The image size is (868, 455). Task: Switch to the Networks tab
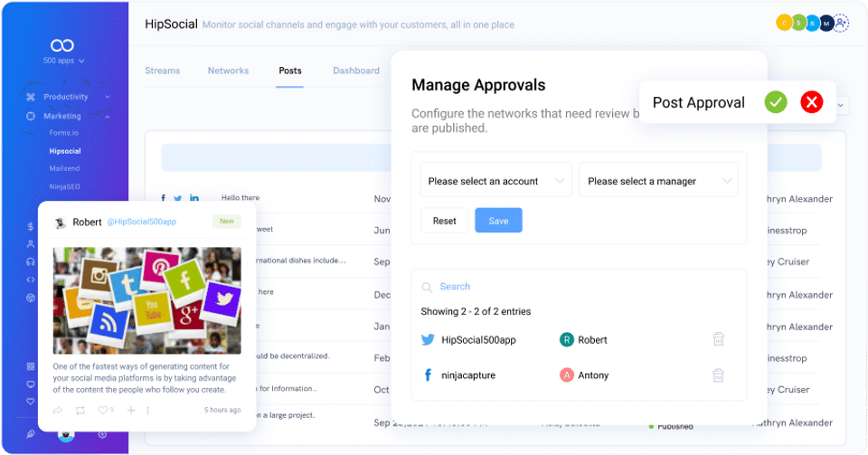pyautogui.click(x=228, y=71)
